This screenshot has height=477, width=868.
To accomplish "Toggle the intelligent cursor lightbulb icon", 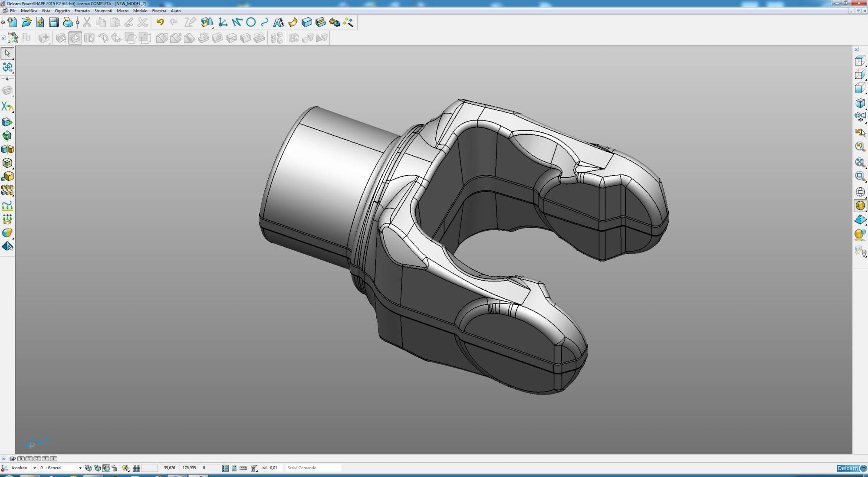I will [x=126, y=468].
